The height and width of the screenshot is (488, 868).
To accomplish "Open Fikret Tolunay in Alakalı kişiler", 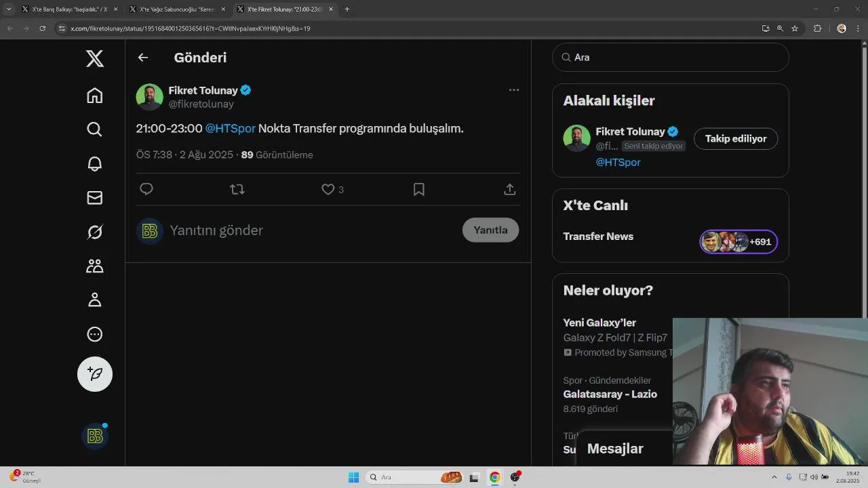I will tap(630, 131).
